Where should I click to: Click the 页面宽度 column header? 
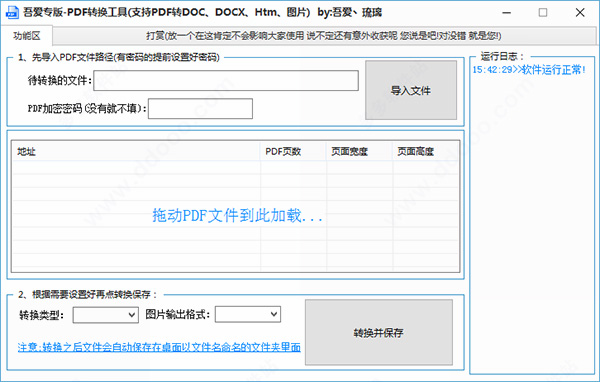(x=359, y=152)
